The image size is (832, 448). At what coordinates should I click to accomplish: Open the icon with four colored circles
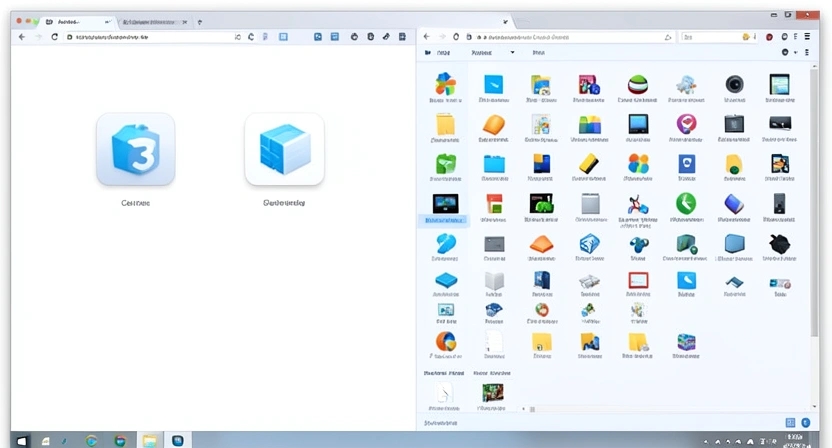click(x=638, y=164)
